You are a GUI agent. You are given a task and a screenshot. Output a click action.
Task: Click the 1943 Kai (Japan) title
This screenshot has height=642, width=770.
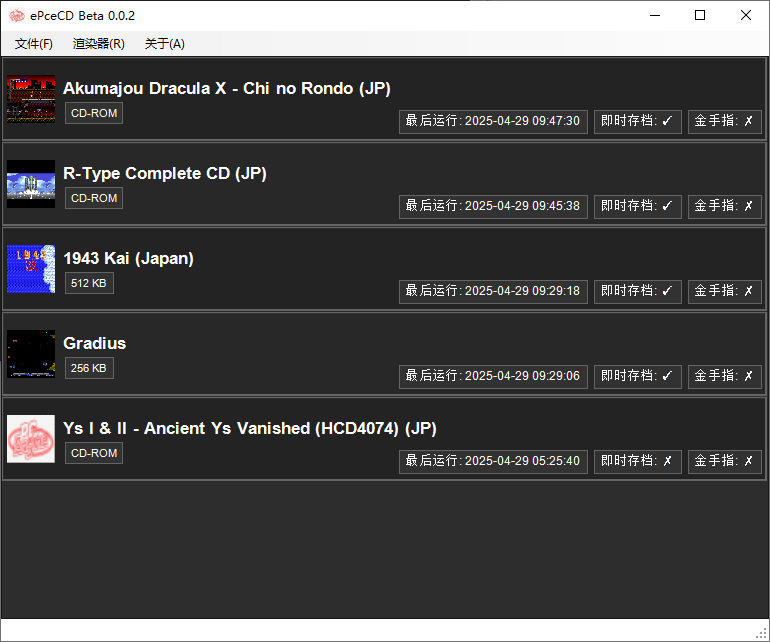tap(129, 258)
